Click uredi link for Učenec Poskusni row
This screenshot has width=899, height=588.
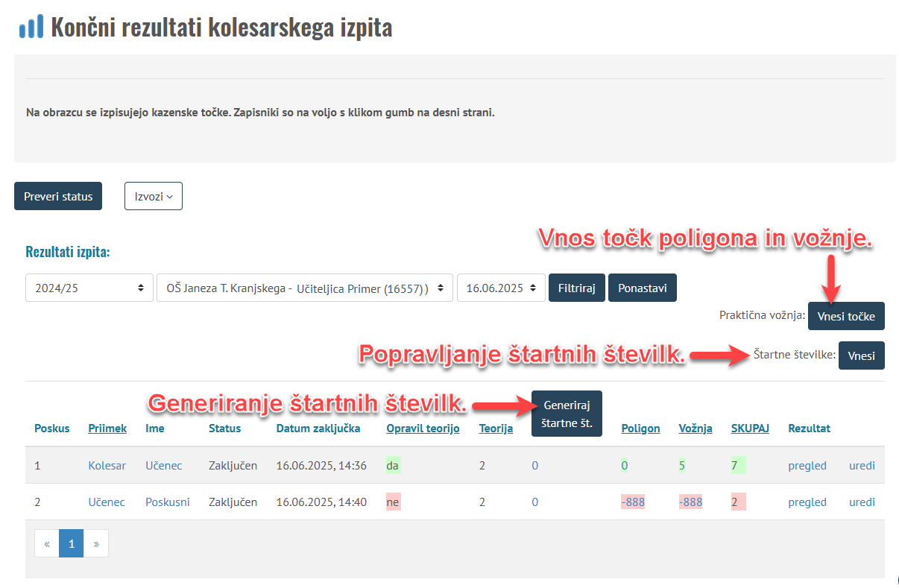click(x=862, y=502)
